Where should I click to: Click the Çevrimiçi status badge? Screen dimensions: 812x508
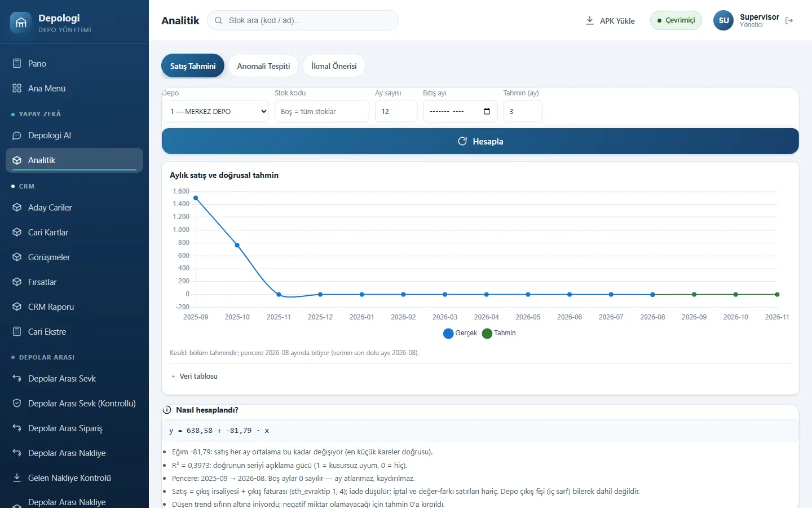[676, 20]
